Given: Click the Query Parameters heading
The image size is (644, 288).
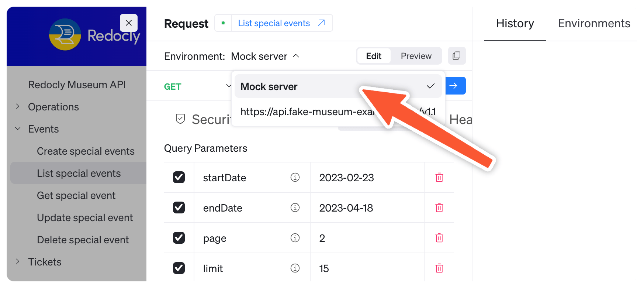Looking at the screenshot, I should [x=205, y=148].
